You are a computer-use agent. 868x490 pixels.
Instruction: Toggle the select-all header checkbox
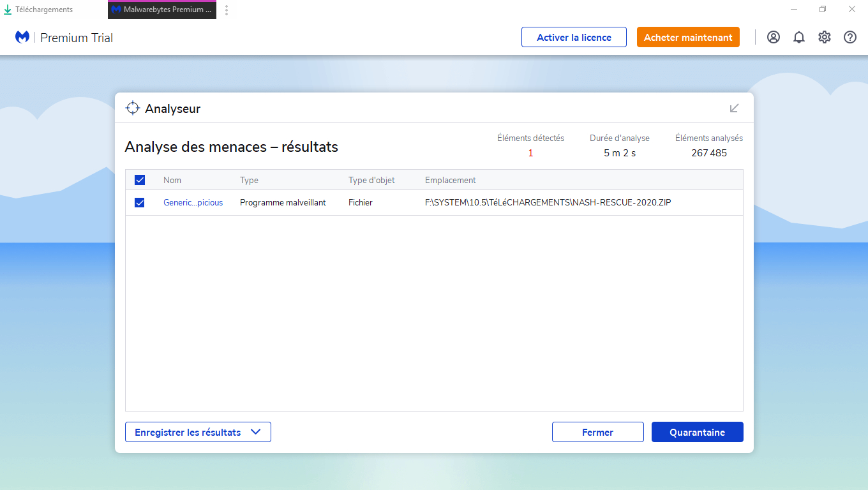point(140,180)
